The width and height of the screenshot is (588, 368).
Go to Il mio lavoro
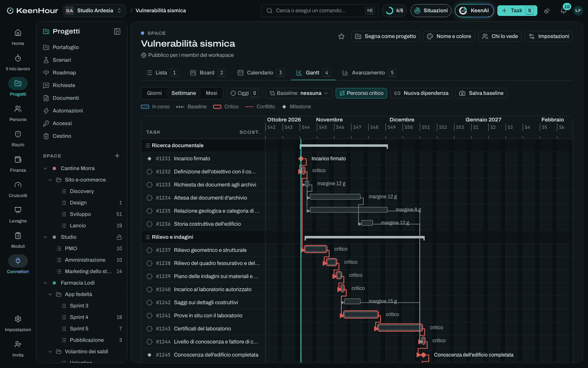click(18, 62)
